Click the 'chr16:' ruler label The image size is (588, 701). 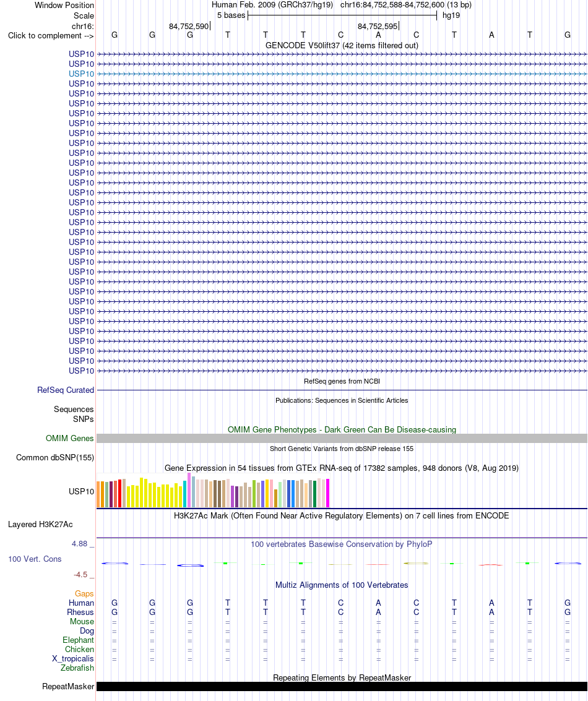tap(83, 27)
